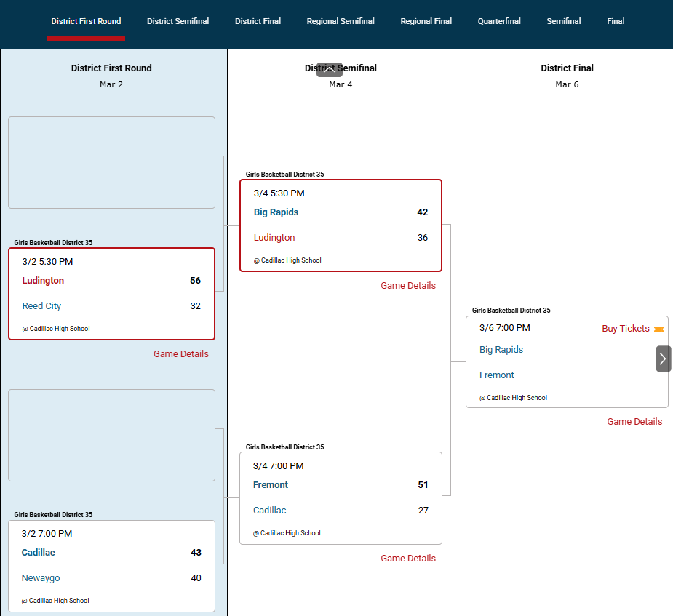673x616 pixels.
Task: Go to the Regional Final tab
Action: pos(426,21)
